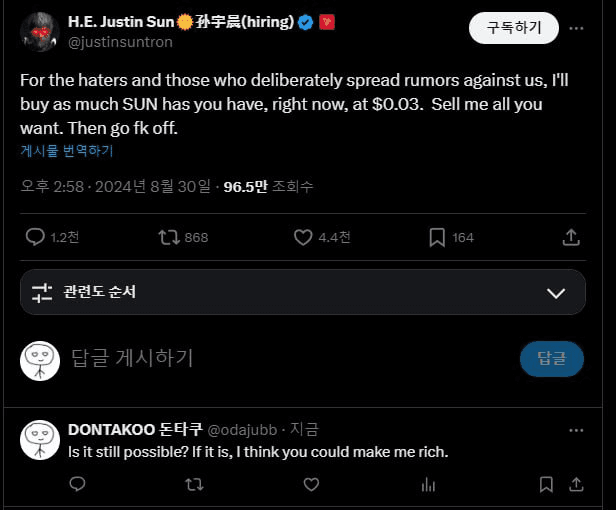
Task: Type in the 답글 게시하기 reply field
Action: point(280,358)
